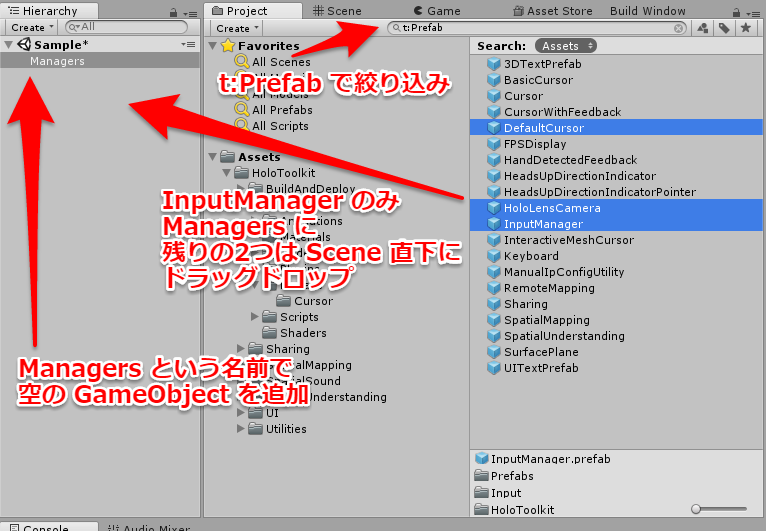This screenshot has height=531, width=766.
Task: Collapse the Sample scene in Hierarchy
Action: click(x=8, y=44)
